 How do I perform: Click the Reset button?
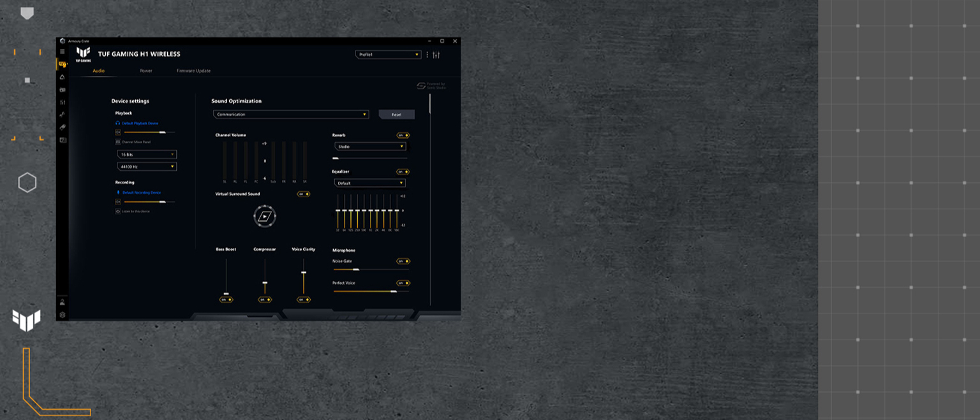click(x=396, y=115)
